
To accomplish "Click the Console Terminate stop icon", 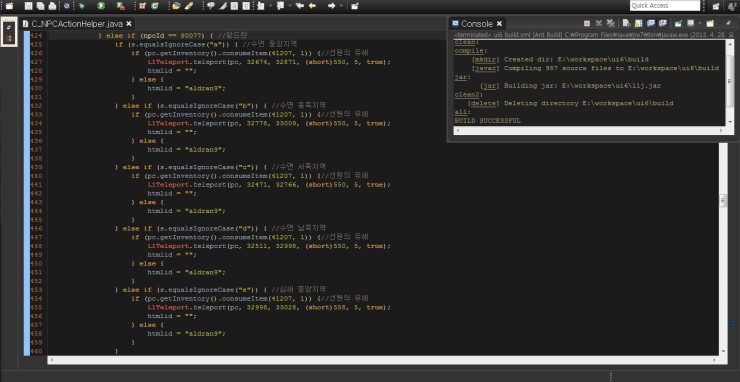I will pyautogui.click(x=587, y=23).
